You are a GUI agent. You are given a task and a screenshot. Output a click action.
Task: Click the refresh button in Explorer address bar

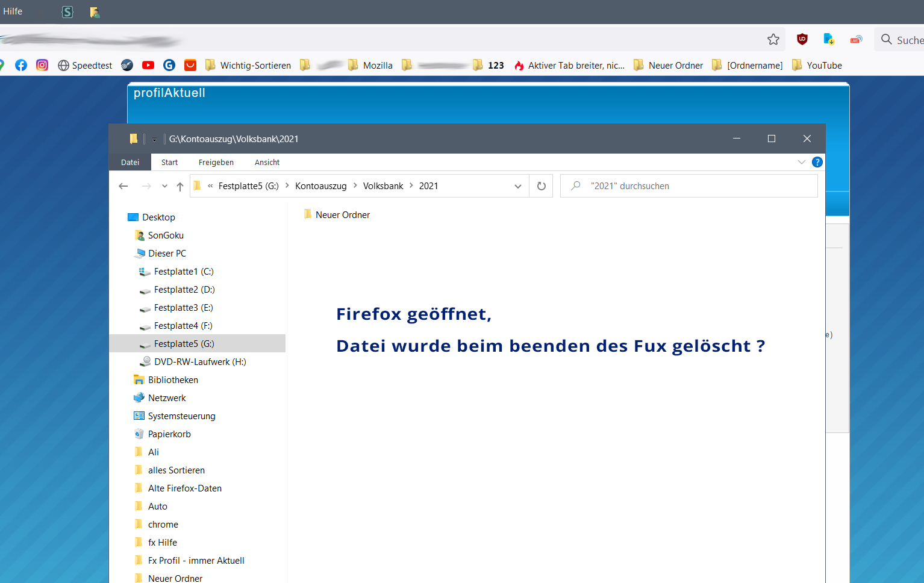click(541, 186)
